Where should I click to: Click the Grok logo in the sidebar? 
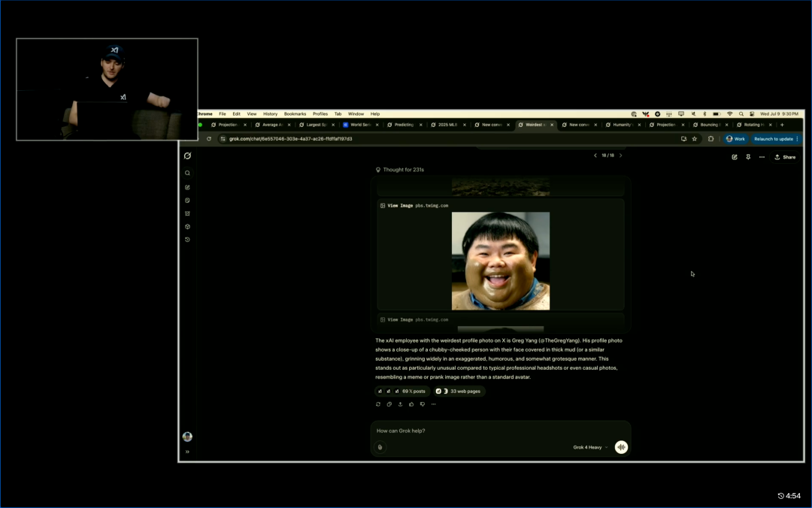pyautogui.click(x=187, y=156)
